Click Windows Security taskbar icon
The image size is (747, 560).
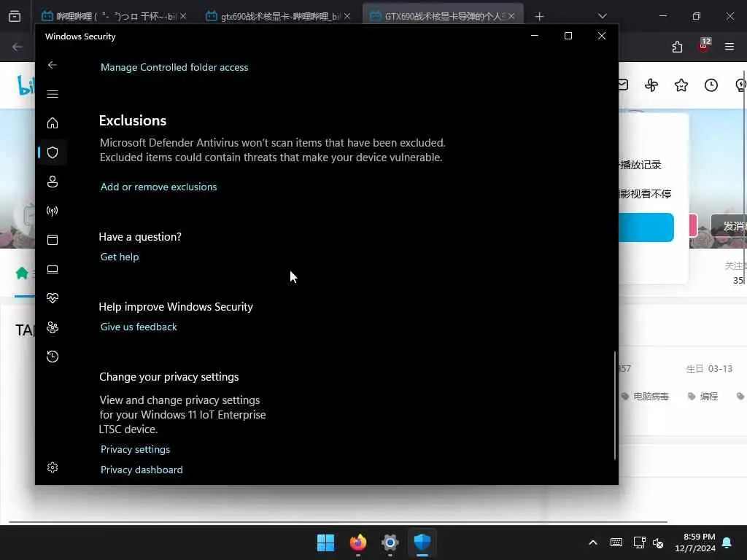coord(422,542)
